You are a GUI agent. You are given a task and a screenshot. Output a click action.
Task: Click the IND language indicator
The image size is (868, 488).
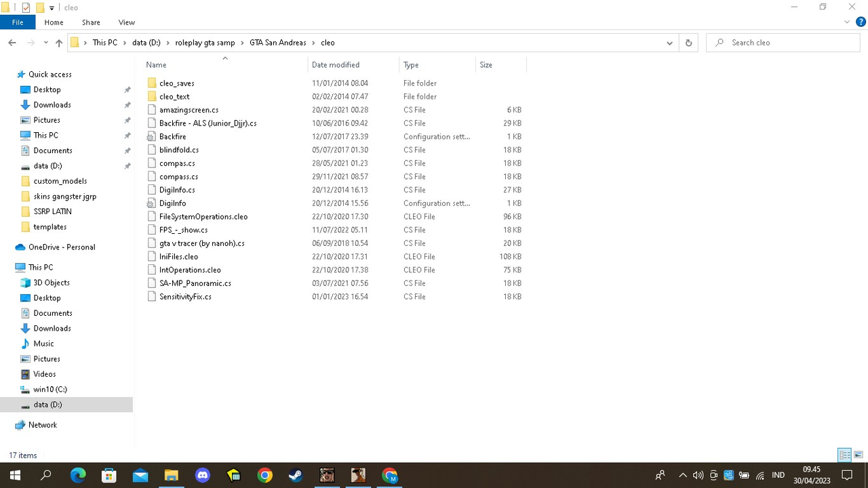coord(778,475)
